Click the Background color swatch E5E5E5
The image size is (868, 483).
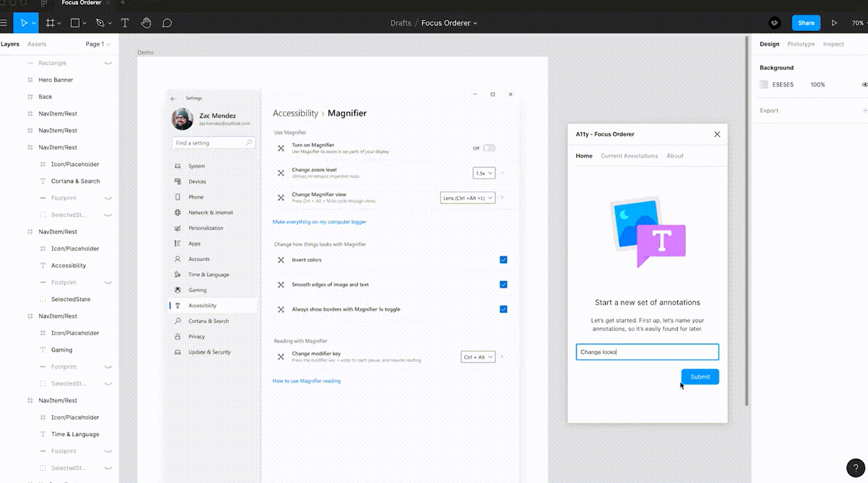coord(764,85)
